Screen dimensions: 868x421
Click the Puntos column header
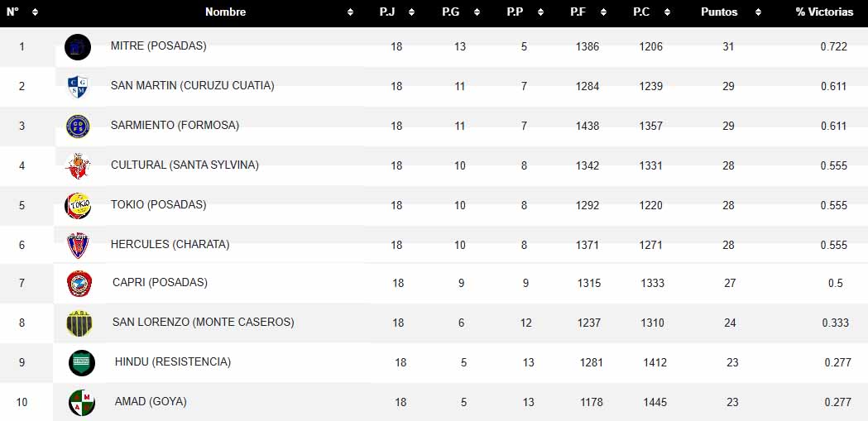tap(719, 12)
